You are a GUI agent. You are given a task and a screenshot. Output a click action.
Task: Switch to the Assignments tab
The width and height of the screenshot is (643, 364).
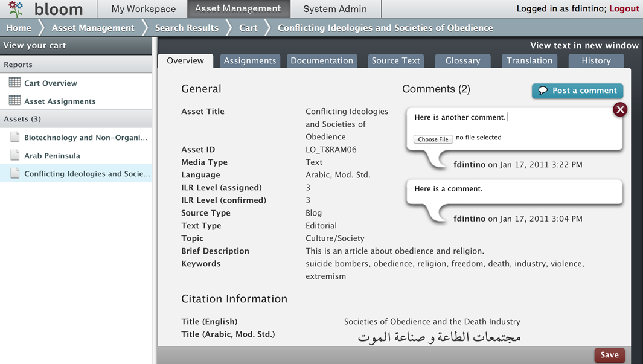click(249, 60)
